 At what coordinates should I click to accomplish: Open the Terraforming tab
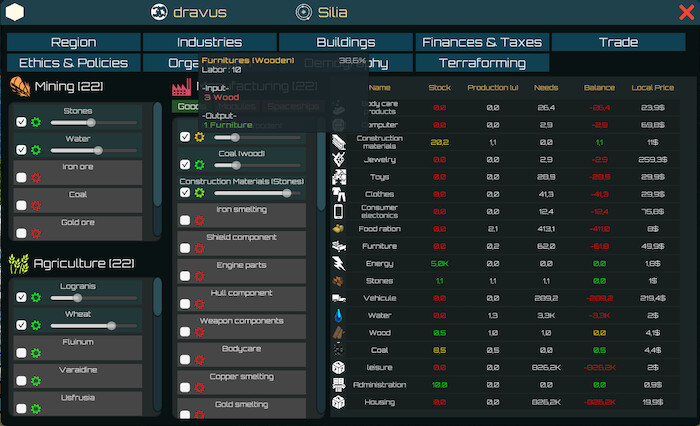click(x=482, y=63)
